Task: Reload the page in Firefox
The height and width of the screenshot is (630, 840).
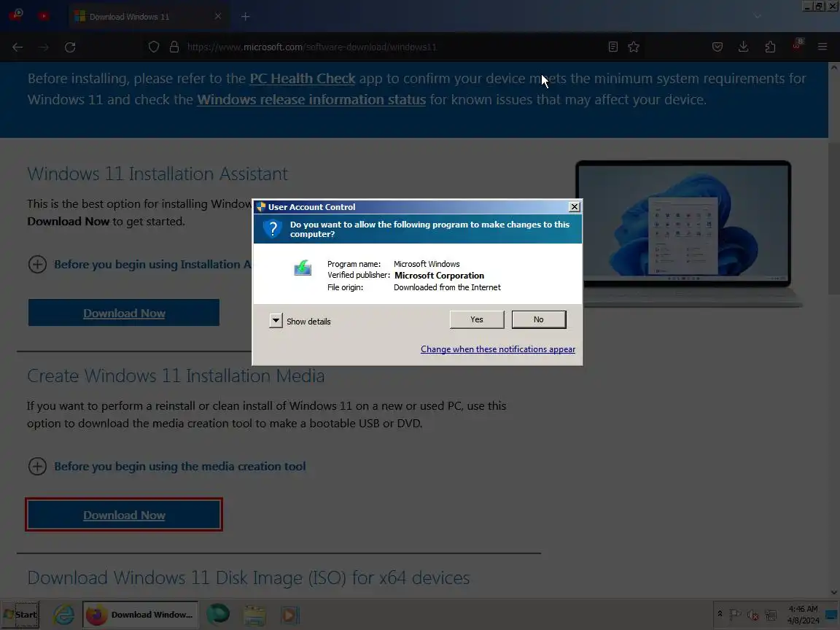Action: coord(70,47)
